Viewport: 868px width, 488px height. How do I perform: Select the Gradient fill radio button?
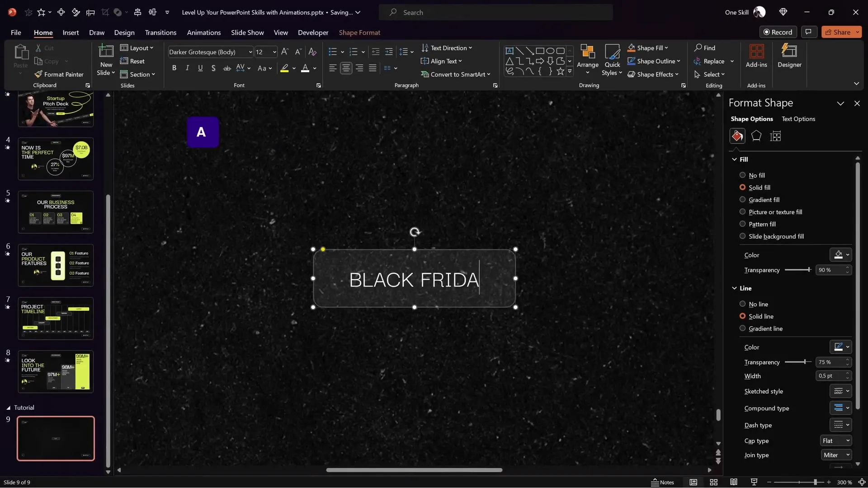click(x=742, y=199)
